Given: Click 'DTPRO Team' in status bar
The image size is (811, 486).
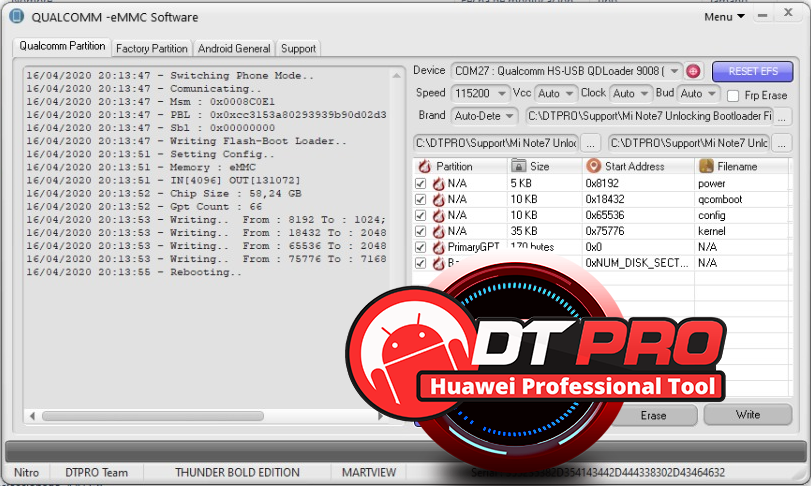Looking at the screenshot, I should click(96, 473).
